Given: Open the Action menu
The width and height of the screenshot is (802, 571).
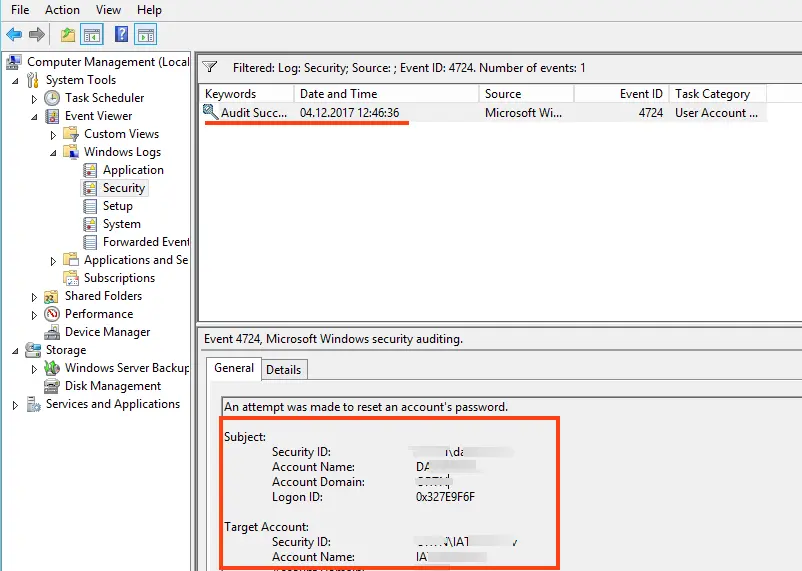Looking at the screenshot, I should tap(62, 10).
